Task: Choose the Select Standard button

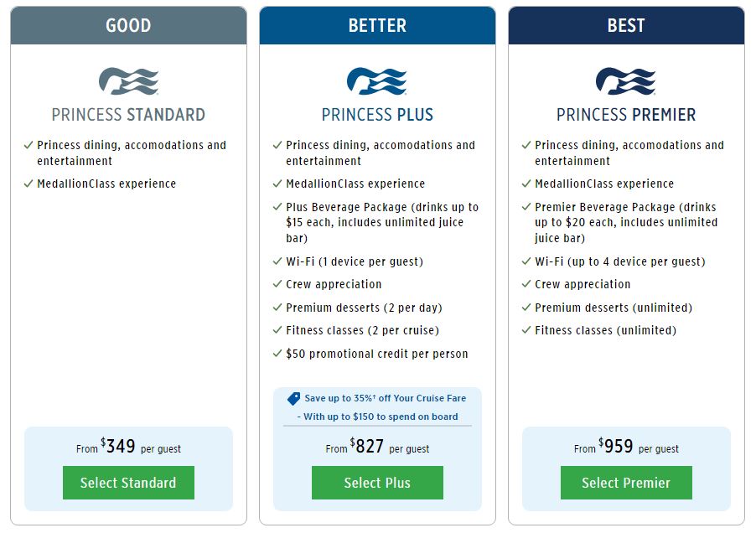Action: [x=129, y=483]
